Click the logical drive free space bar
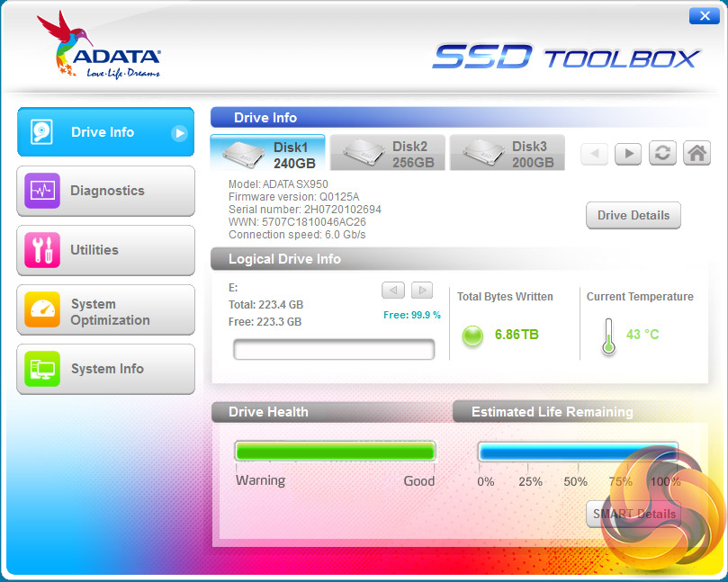728x582 pixels. [x=334, y=350]
